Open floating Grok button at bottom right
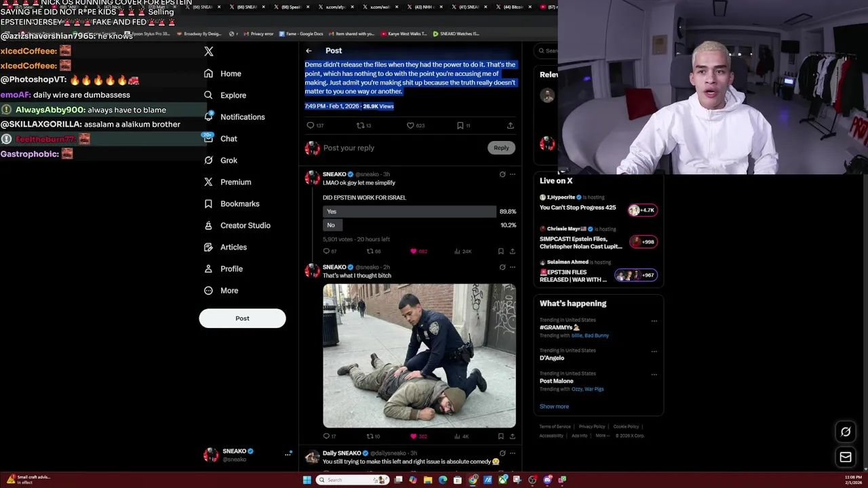 (x=846, y=432)
